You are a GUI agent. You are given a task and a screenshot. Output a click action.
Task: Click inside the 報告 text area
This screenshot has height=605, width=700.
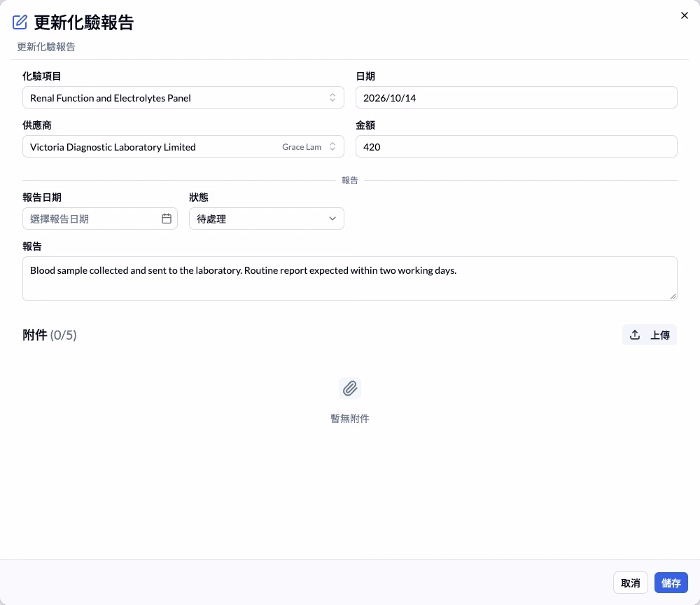[350, 279]
